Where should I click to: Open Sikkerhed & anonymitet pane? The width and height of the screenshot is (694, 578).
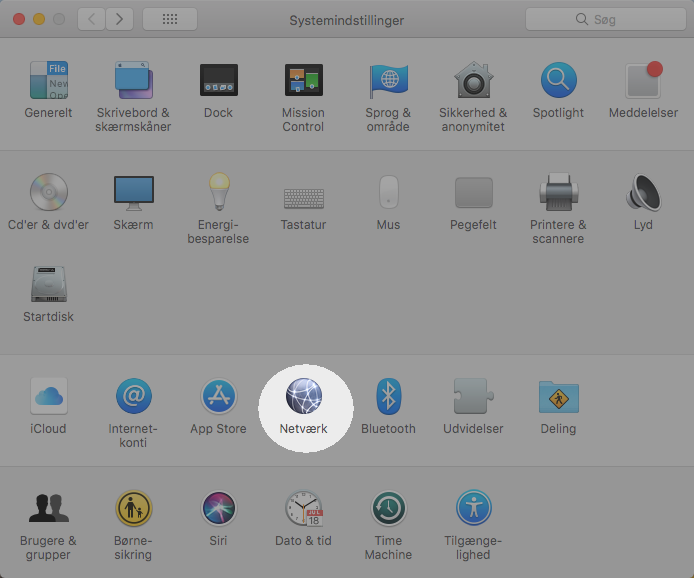click(x=474, y=80)
